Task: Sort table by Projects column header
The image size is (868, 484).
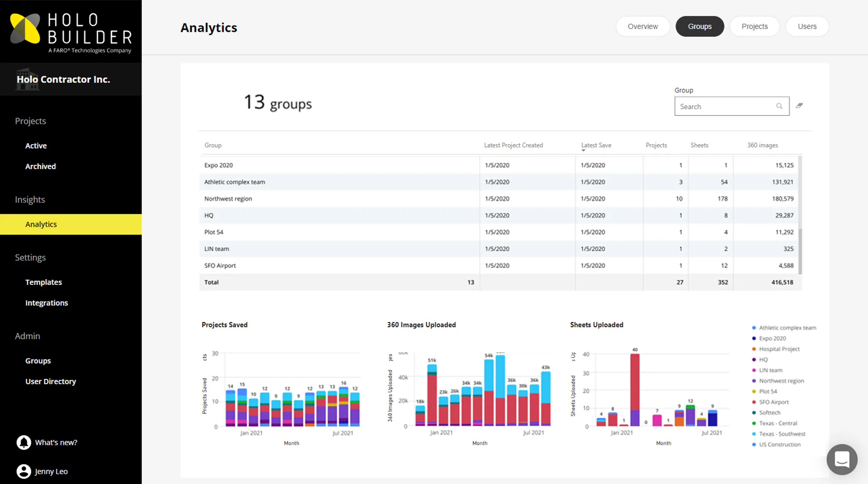Action: tap(656, 145)
